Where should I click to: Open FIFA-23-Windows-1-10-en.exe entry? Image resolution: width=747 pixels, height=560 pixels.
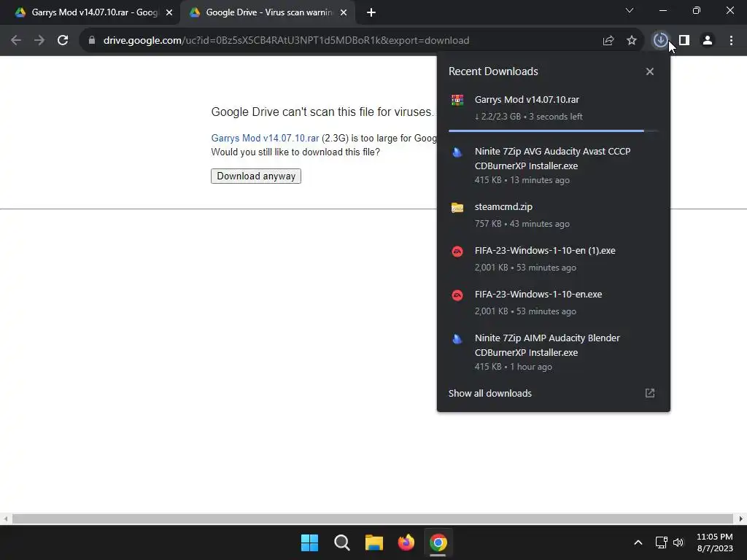554,303
